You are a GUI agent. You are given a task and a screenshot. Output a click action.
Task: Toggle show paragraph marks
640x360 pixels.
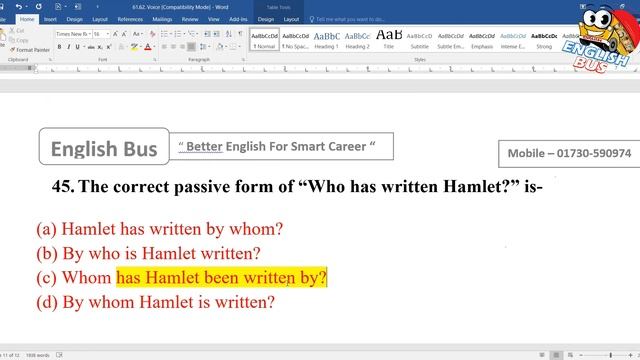240,34
